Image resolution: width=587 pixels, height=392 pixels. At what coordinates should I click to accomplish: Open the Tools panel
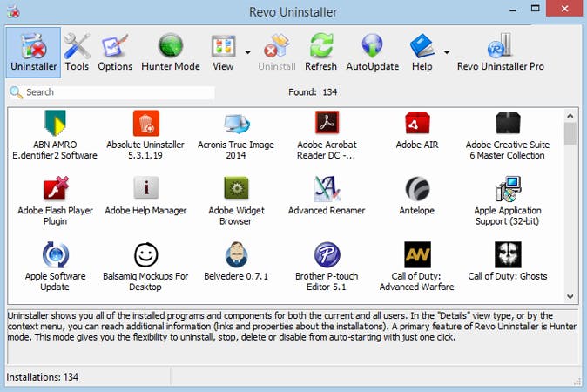point(77,52)
